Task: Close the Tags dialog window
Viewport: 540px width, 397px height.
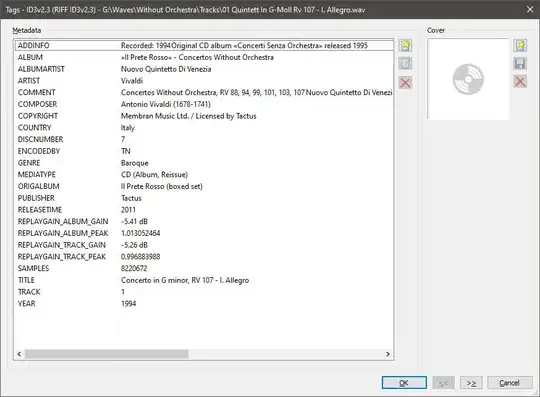Action: (x=530, y=9)
